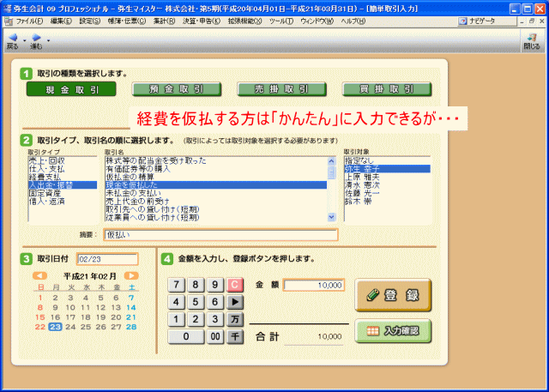Pick day 23 in the calendar

click(x=55, y=327)
